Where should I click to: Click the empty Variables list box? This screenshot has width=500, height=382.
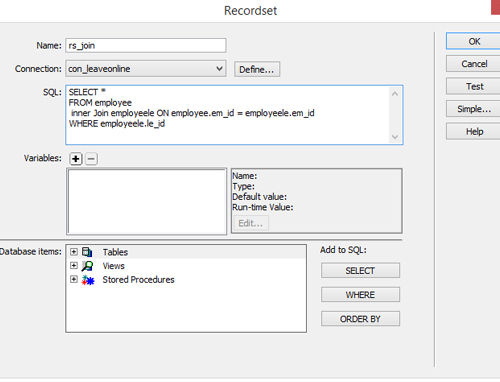[x=147, y=201]
